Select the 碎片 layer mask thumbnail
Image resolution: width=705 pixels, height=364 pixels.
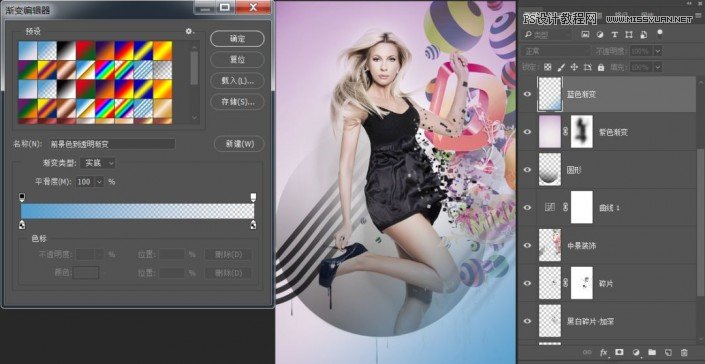[x=582, y=283]
